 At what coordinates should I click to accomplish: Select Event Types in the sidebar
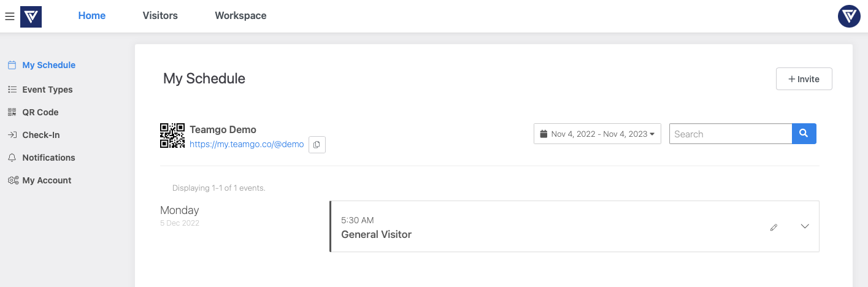(47, 90)
